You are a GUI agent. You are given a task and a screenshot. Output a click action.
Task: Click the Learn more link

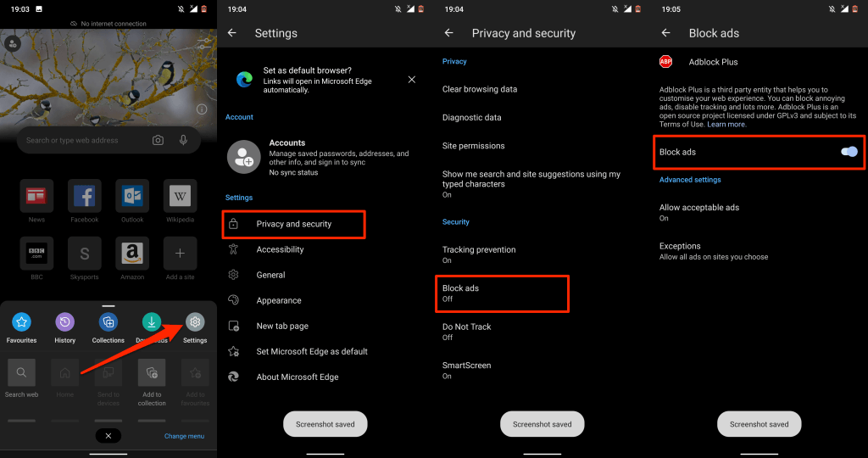[726, 125]
